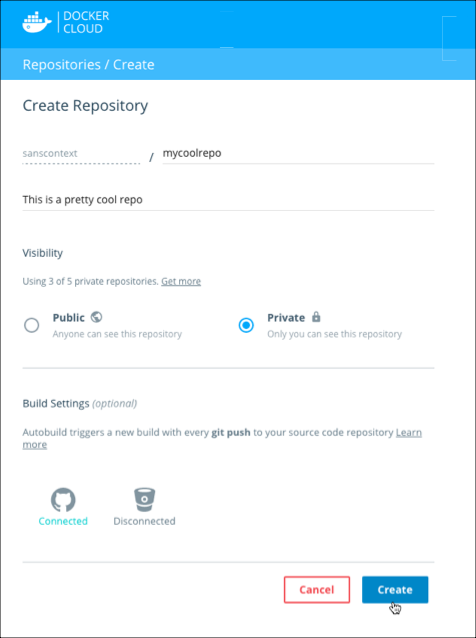476x638 pixels.
Task: Choose the Private visibility radio button
Action: click(246, 325)
